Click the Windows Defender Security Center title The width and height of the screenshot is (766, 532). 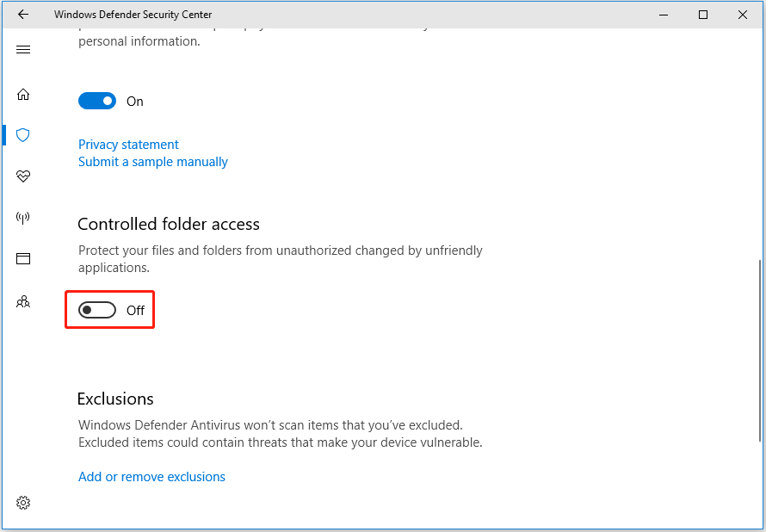tap(133, 15)
